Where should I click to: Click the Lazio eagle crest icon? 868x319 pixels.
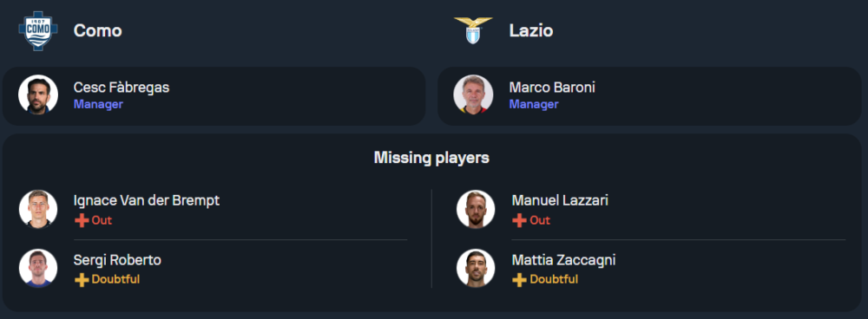click(473, 30)
